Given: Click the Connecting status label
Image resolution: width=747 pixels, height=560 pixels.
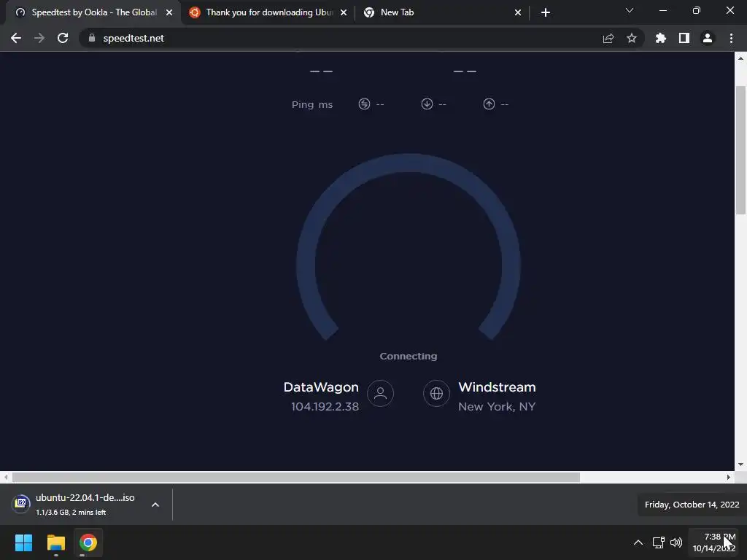Looking at the screenshot, I should [409, 356].
